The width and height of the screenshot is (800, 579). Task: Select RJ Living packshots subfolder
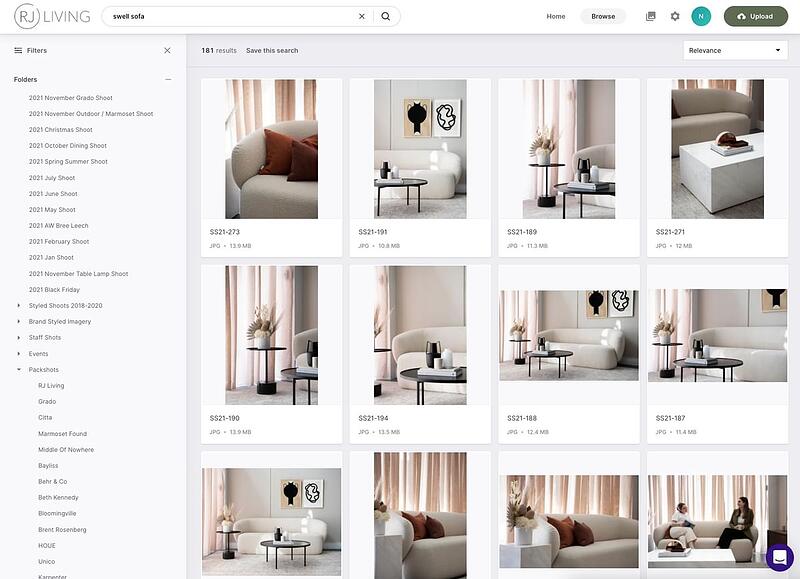[51, 386]
